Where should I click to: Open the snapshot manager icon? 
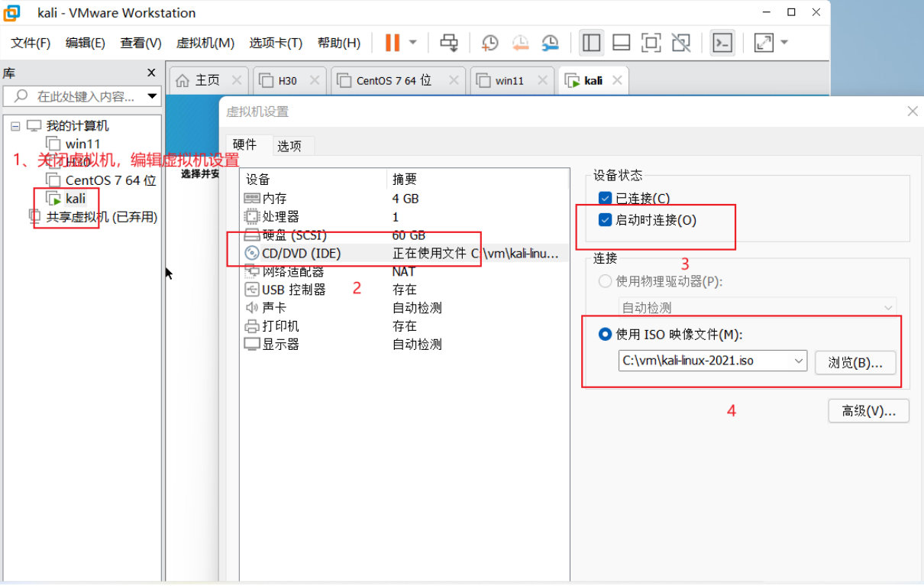[550, 43]
